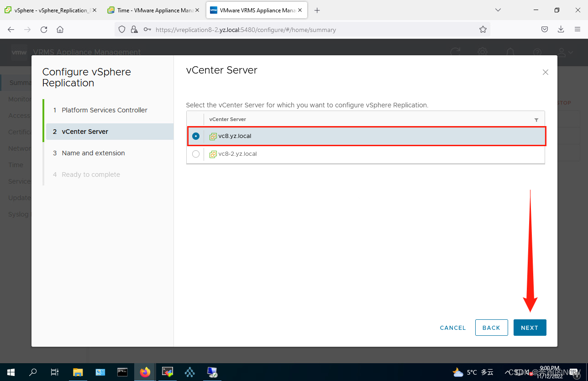Keep vc8.yz.local selected via its radio button
The width and height of the screenshot is (588, 381).
195,136
